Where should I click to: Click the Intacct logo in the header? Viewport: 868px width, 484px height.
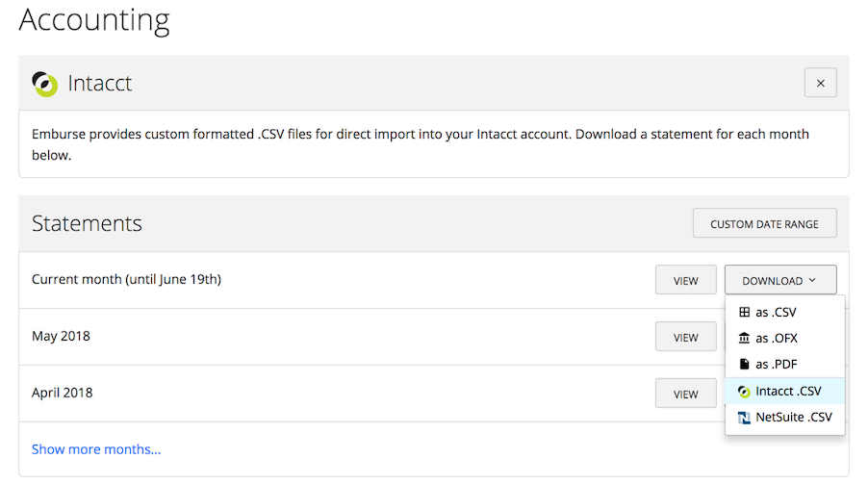(44, 84)
